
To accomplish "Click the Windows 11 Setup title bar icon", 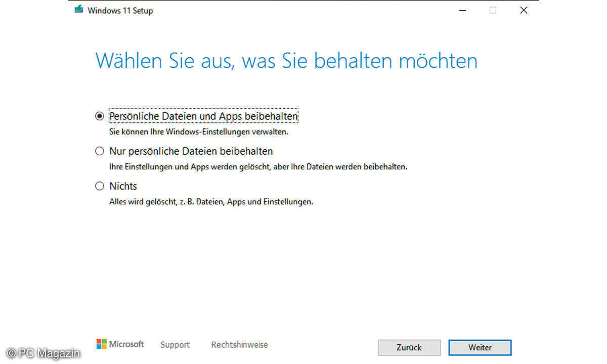I will [78, 10].
